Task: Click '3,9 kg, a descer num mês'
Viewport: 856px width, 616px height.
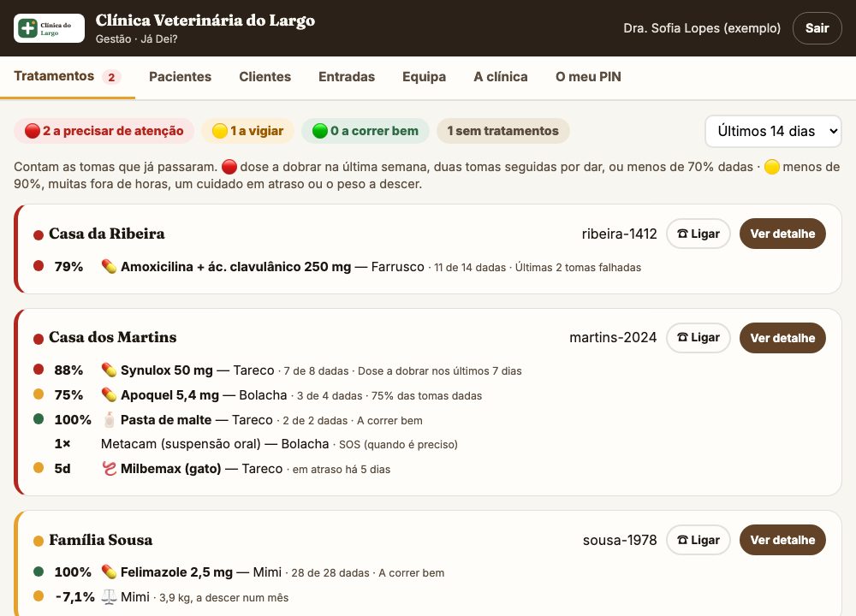Action: point(223,598)
